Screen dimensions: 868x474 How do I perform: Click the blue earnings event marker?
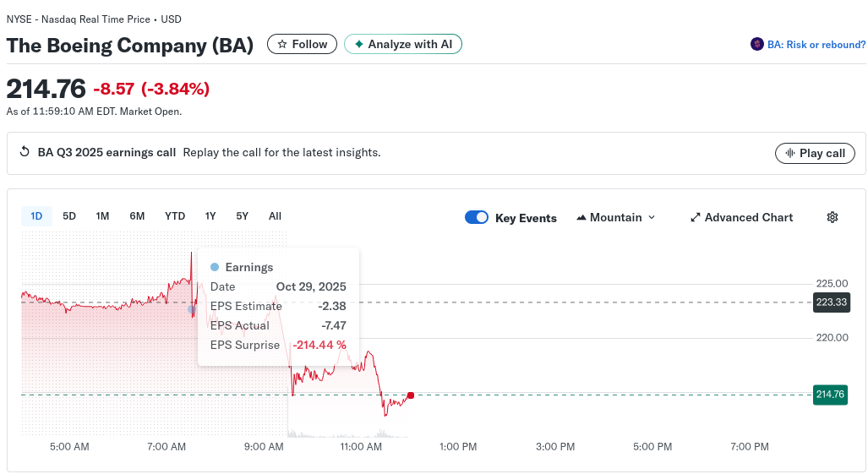(192, 309)
